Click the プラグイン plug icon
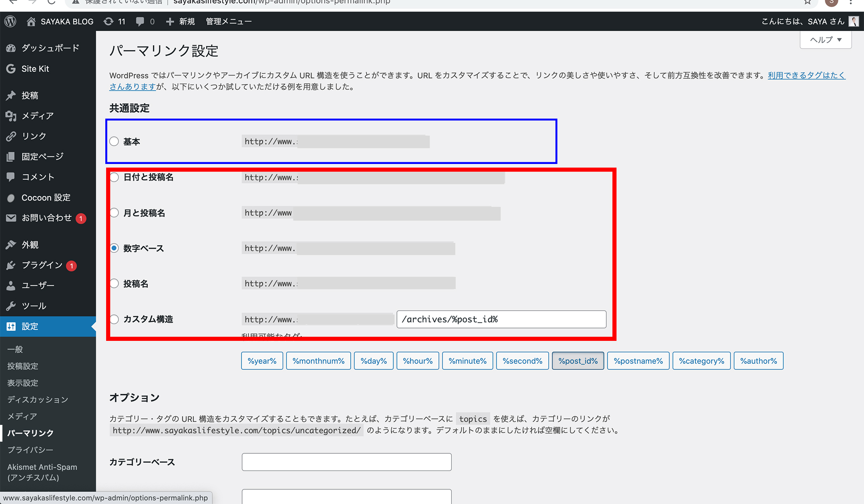 tap(11, 265)
